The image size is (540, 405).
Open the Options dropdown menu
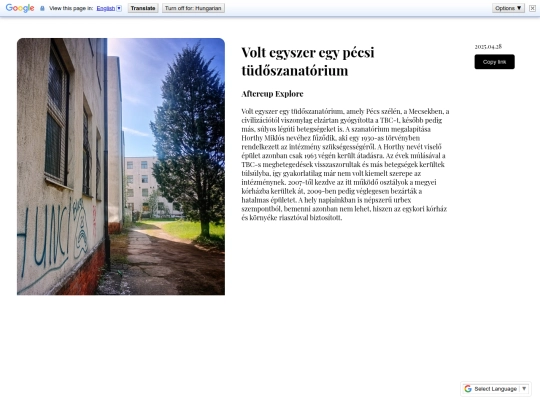pos(508,8)
